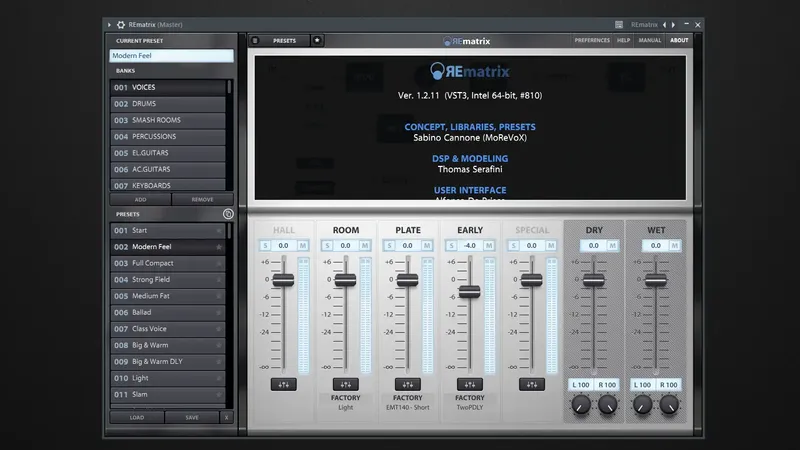This screenshot has width=800, height=450.
Task: Mute the DRY channel
Action: (613, 245)
